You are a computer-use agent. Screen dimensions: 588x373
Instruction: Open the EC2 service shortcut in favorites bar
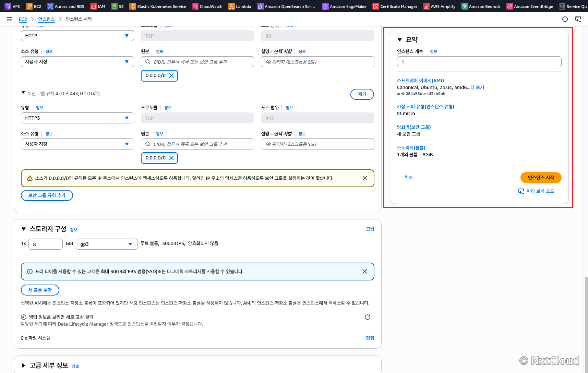(34, 6)
